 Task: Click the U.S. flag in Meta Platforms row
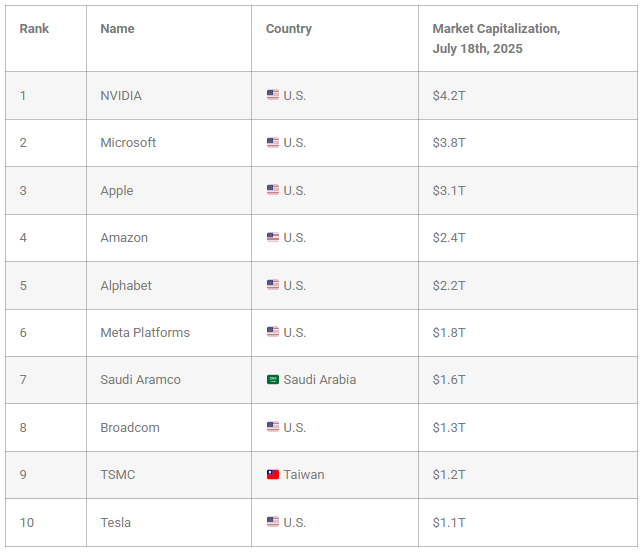tap(273, 331)
